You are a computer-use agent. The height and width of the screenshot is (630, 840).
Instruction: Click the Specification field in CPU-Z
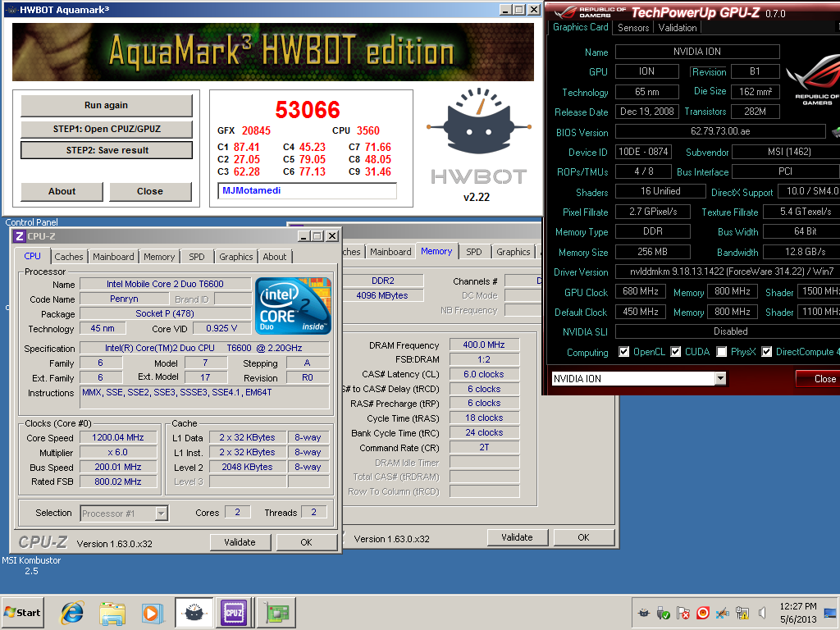click(204, 348)
